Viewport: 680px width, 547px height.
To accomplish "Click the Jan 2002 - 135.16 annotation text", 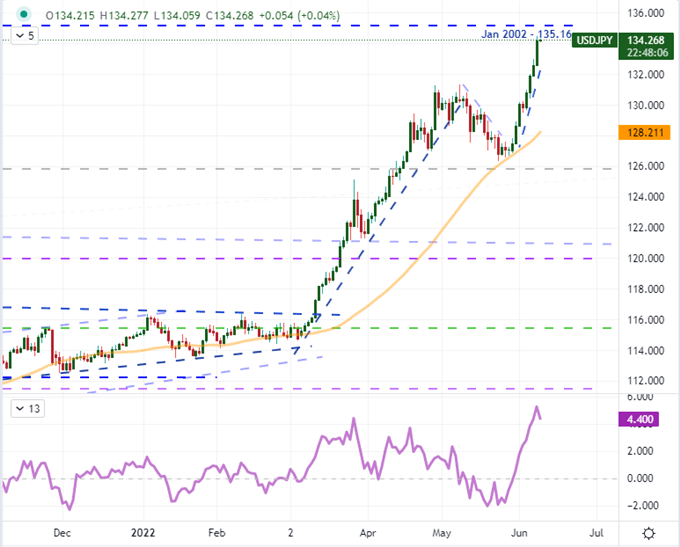I will [x=526, y=34].
